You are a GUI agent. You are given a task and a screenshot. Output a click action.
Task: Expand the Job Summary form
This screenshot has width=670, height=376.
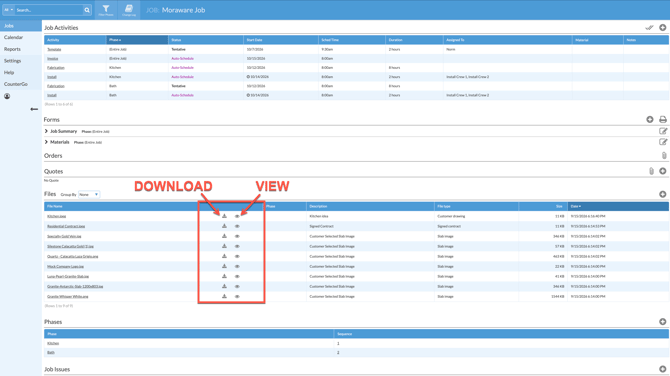[x=46, y=131]
